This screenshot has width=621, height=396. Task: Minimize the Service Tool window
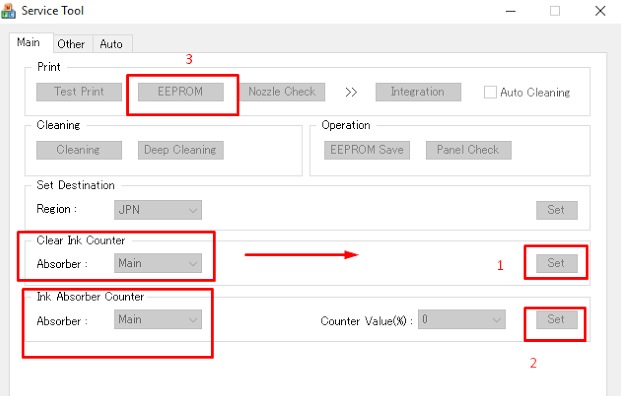click(x=511, y=11)
